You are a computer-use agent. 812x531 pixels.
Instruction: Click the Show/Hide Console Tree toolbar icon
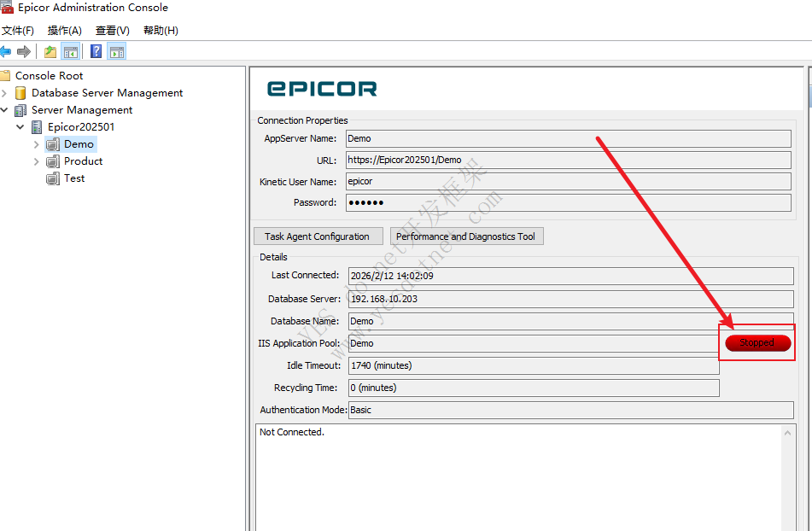[x=72, y=50]
